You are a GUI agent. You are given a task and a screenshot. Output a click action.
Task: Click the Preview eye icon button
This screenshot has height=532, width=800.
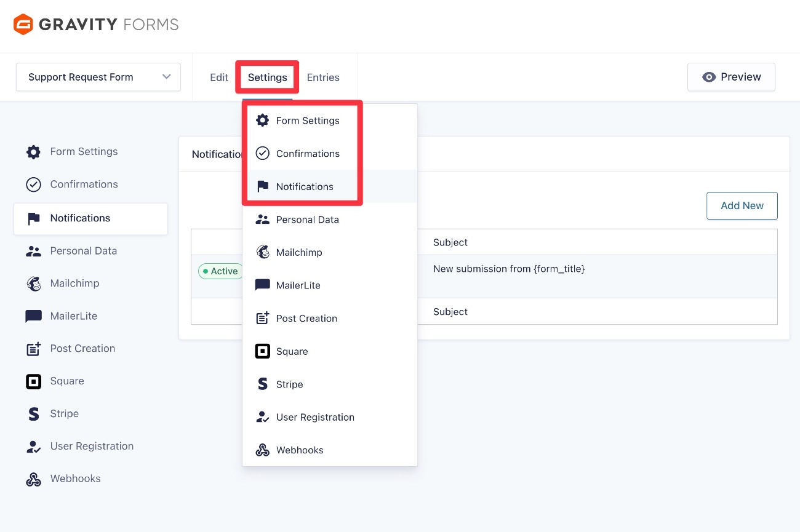pyautogui.click(x=708, y=76)
